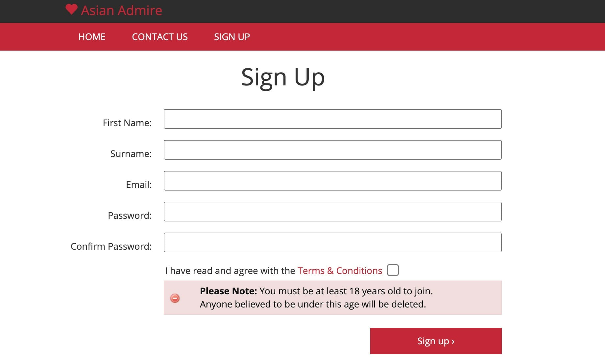Click the red heart logo icon
The width and height of the screenshot is (605, 364).
click(x=71, y=9)
